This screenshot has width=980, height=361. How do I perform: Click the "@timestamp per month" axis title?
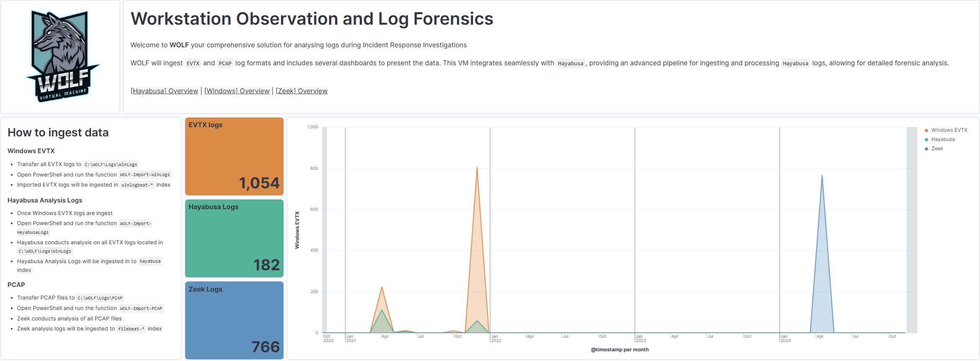620,350
